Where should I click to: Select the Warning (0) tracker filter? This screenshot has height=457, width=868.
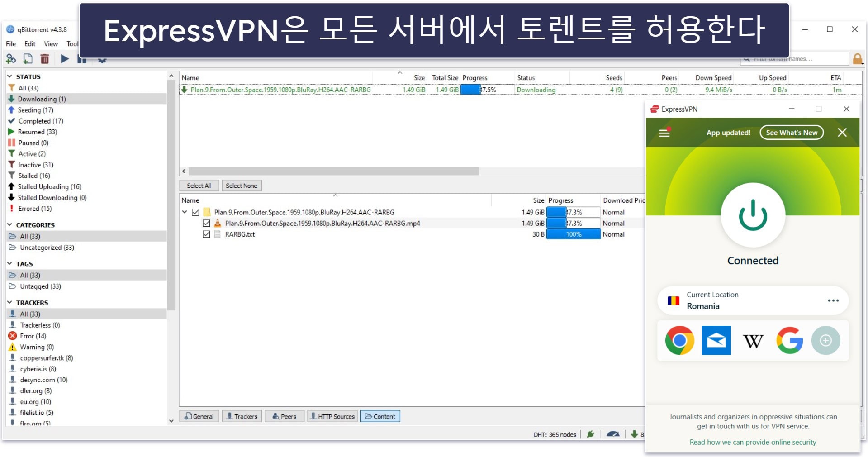click(x=86, y=347)
